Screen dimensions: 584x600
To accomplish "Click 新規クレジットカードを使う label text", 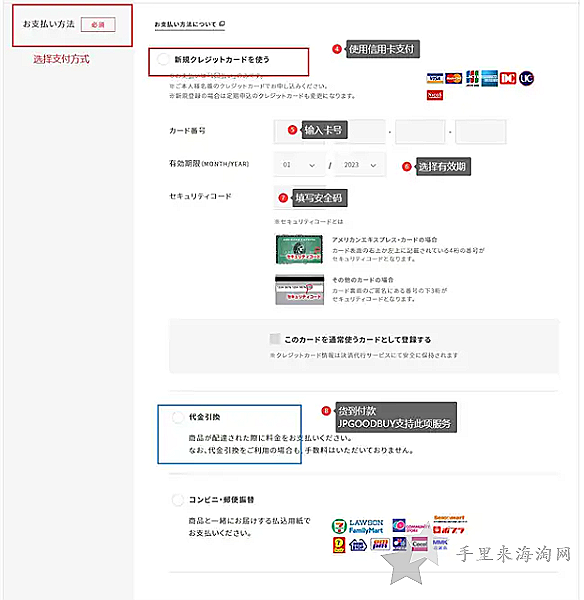I will [x=222, y=60].
